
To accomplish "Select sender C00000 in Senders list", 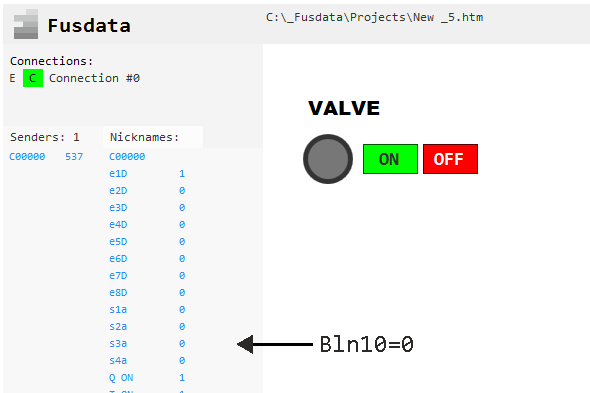I will (x=27, y=157).
